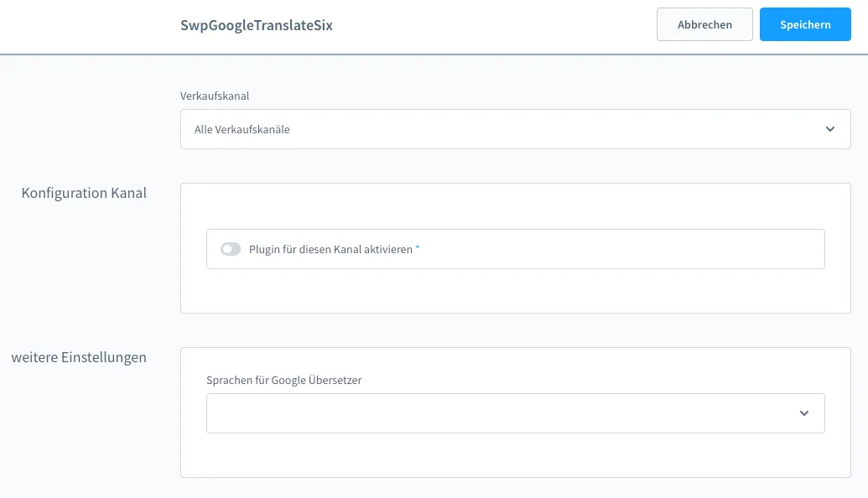The width and height of the screenshot is (868, 498).
Task: Activate the plugin toggle in Konfiguration Kanal
Action: point(231,248)
